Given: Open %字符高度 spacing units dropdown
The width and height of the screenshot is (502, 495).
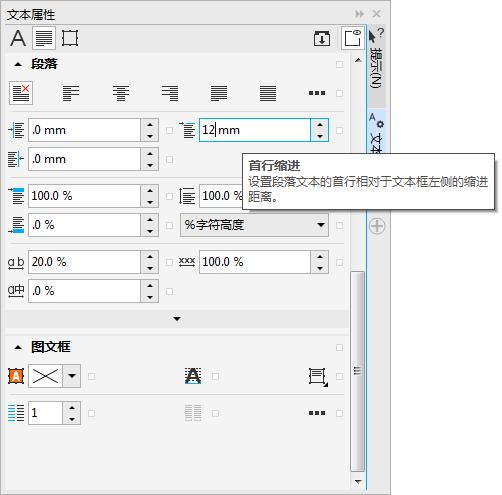Looking at the screenshot, I should click(254, 225).
